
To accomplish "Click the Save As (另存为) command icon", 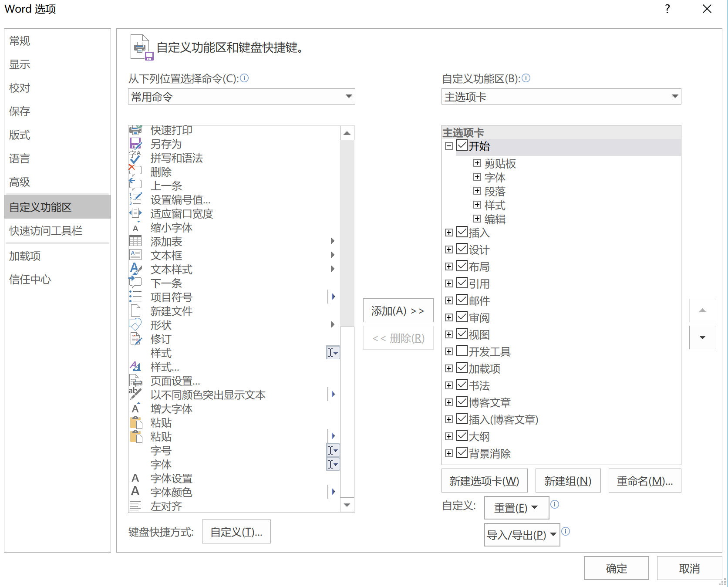I will 135,143.
